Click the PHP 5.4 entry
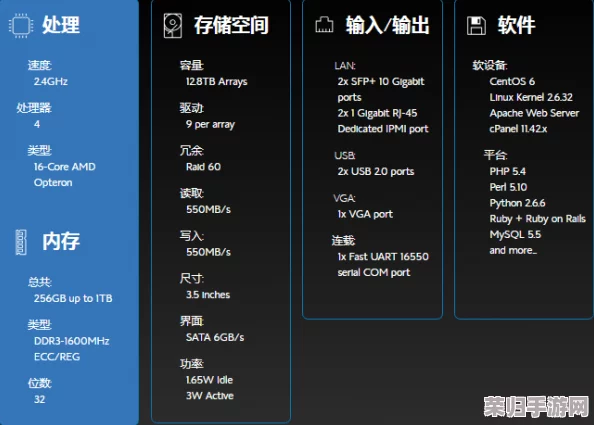594x425 pixels. pyautogui.click(x=508, y=172)
